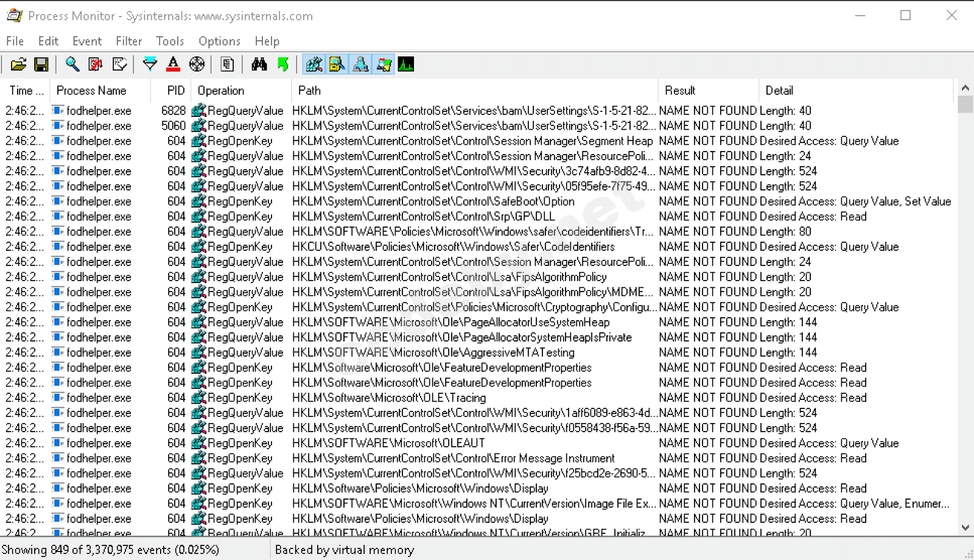Click the PageAllocatorSystemHeapIsPrivate path
Image resolution: width=974 pixels, height=560 pixels.
click(462, 337)
